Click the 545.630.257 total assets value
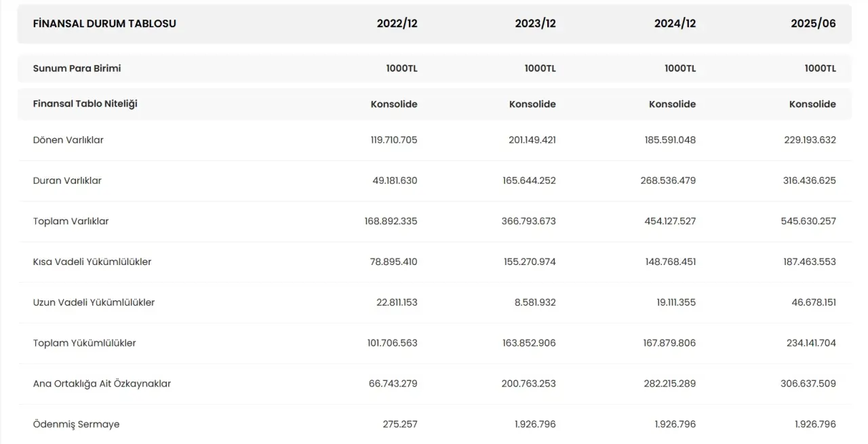The width and height of the screenshot is (868, 444). point(810,222)
